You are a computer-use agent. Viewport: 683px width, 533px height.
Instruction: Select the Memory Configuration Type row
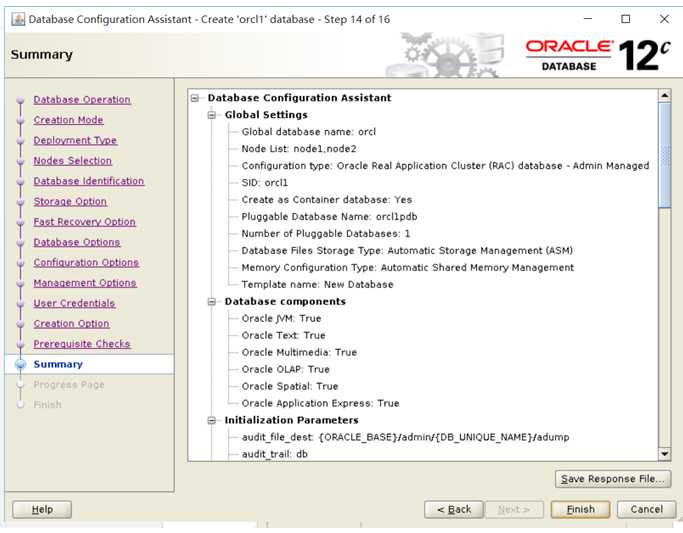point(408,268)
